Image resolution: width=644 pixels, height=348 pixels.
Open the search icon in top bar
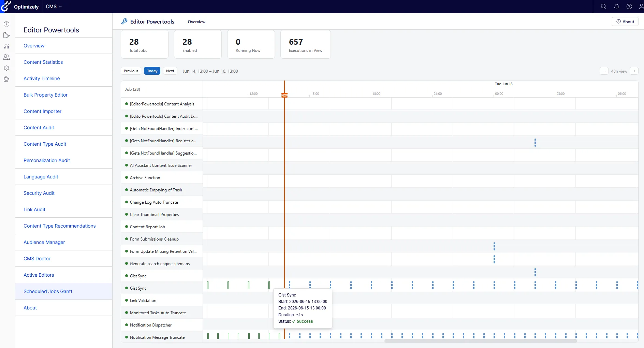pyautogui.click(x=603, y=6)
